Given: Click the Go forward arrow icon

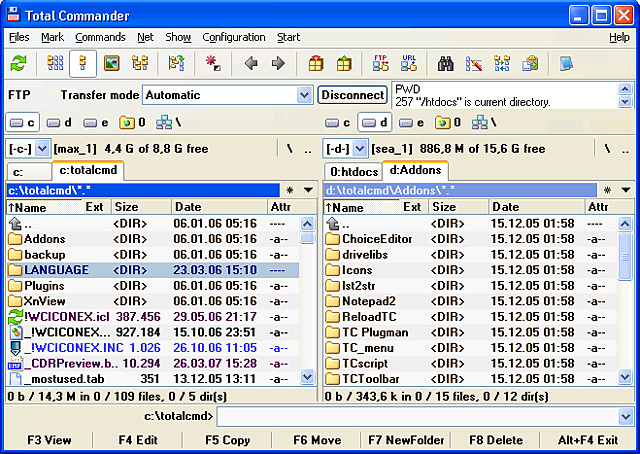Looking at the screenshot, I should (x=278, y=64).
